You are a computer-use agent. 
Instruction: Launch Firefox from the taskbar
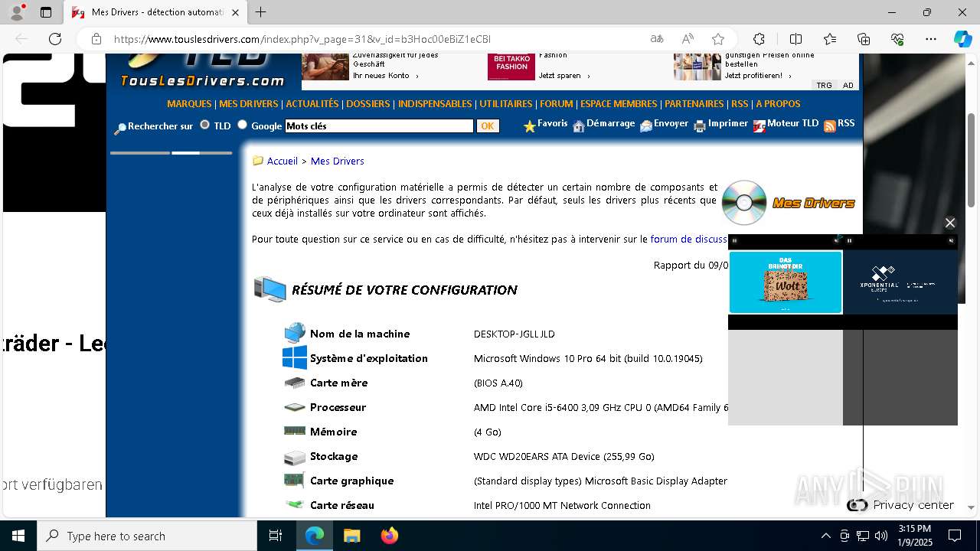point(389,536)
